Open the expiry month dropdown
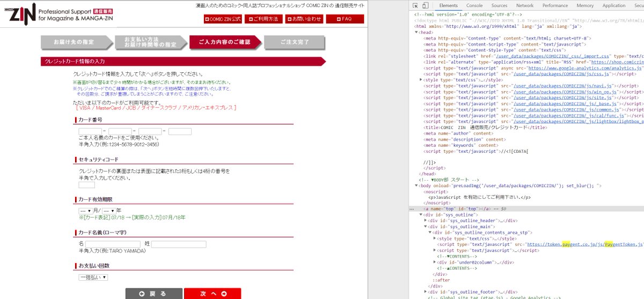644x299 pixels. pyautogui.click(x=85, y=210)
